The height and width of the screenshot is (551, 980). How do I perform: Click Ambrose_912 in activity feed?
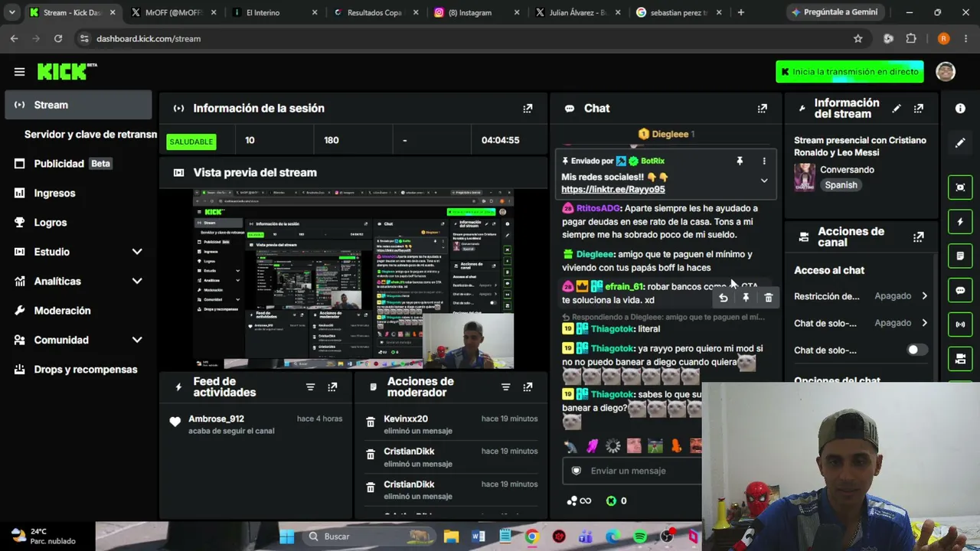[x=216, y=419]
